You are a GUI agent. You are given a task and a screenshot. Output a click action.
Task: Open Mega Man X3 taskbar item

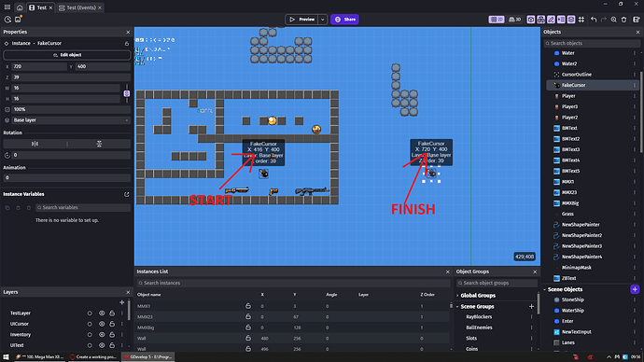(x=39, y=357)
